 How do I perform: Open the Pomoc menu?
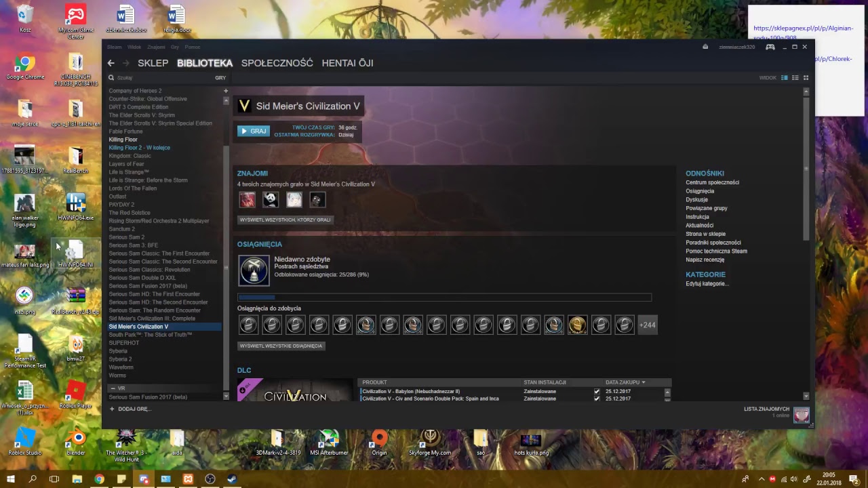click(x=193, y=47)
